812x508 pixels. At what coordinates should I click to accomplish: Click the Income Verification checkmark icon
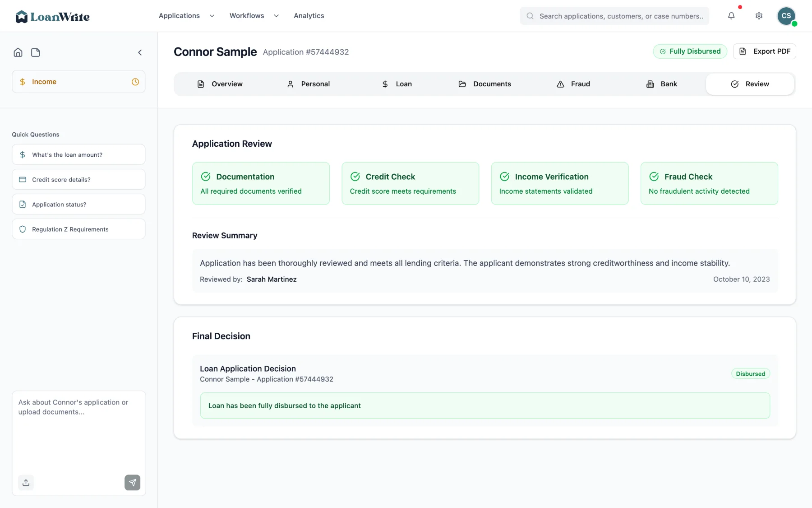click(504, 177)
